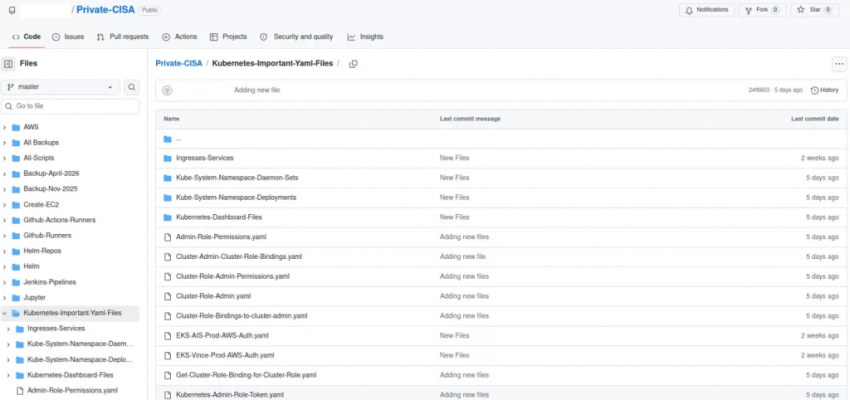Image resolution: width=850 pixels, height=400 pixels.
Task: Open Admin-Role-Permissions.yaml in the file list
Action: (x=221, y=237)
